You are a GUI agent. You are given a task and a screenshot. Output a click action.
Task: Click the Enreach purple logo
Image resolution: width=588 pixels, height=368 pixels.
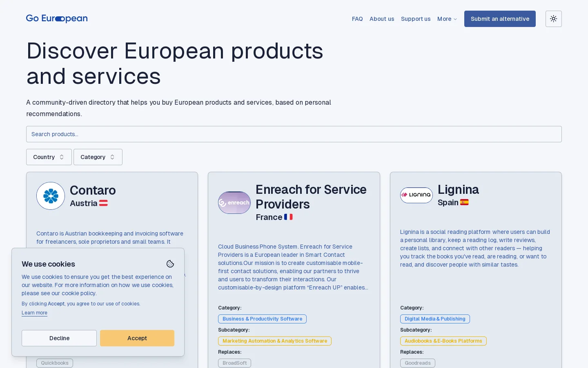coord(234,202)
